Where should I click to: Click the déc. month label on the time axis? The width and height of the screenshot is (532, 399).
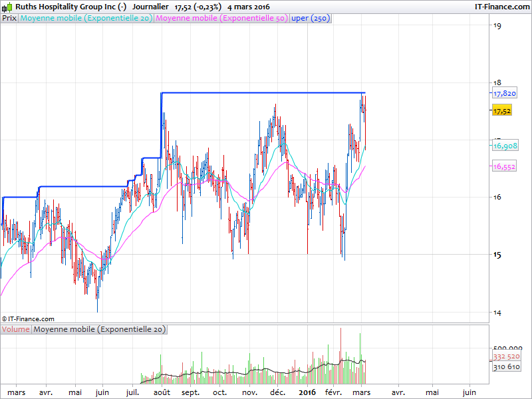coord(277,392)
